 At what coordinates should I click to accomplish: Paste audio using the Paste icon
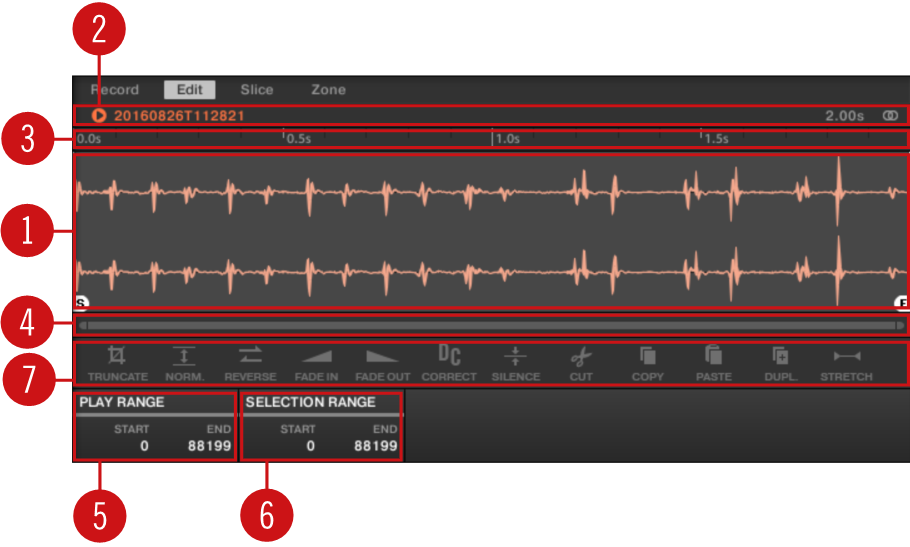713,356
